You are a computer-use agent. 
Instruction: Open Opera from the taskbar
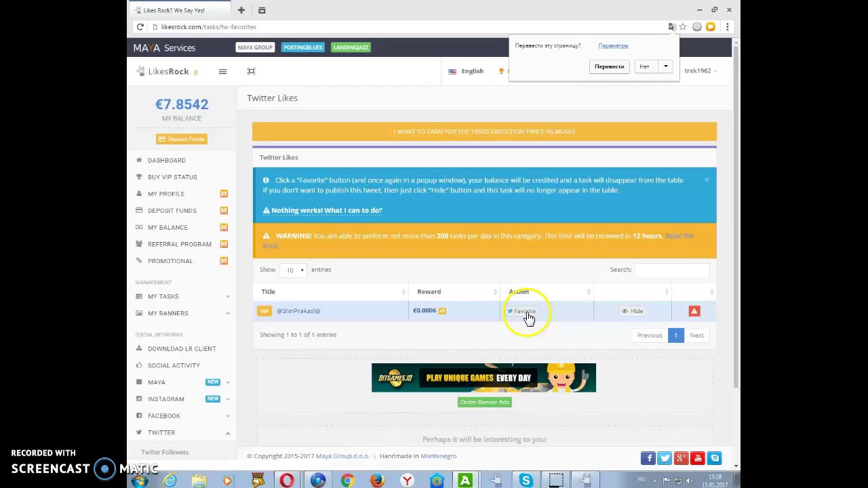pyautogui.click(x=287, y=481)
